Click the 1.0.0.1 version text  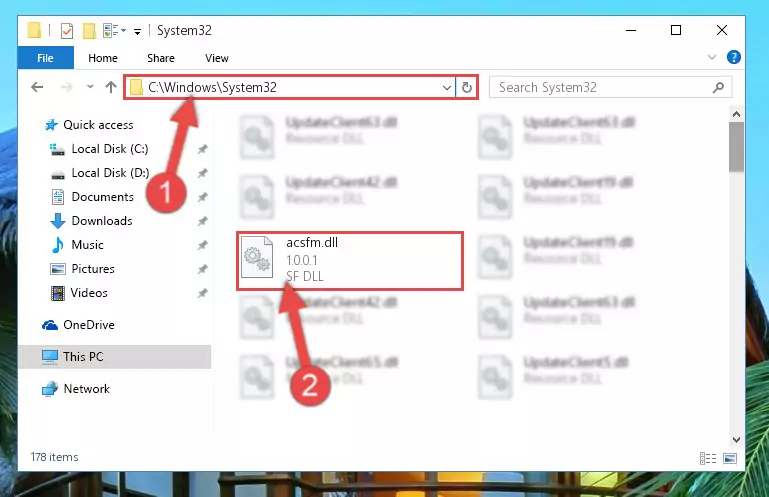(x=302, y=260)
